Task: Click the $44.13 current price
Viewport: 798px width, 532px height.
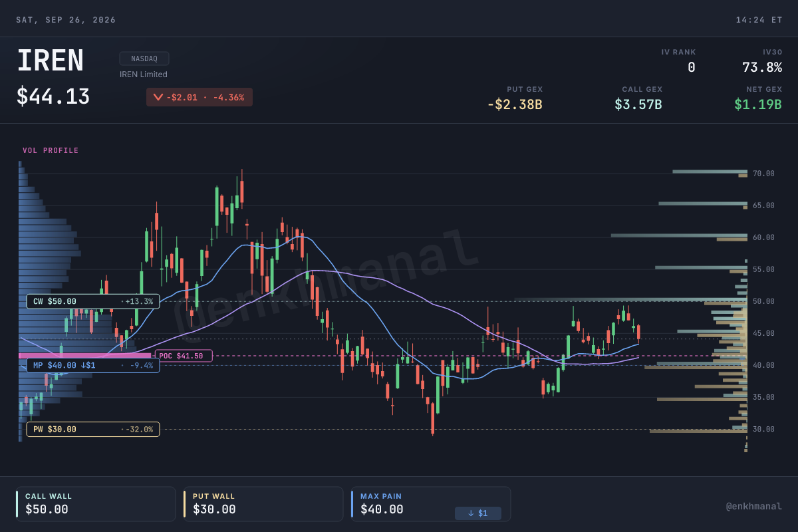Action: (x=53, y=96)
